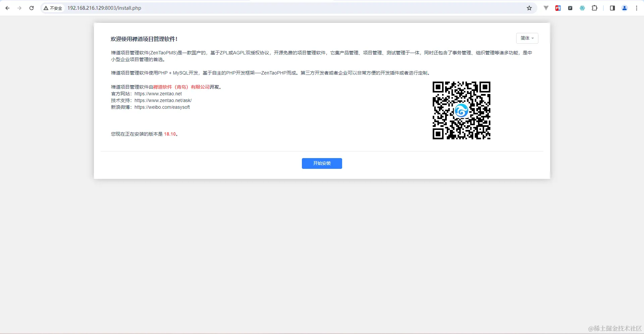Click the 官方网站： label
This screenshot has width=644, height=334.
coord(122,94)
